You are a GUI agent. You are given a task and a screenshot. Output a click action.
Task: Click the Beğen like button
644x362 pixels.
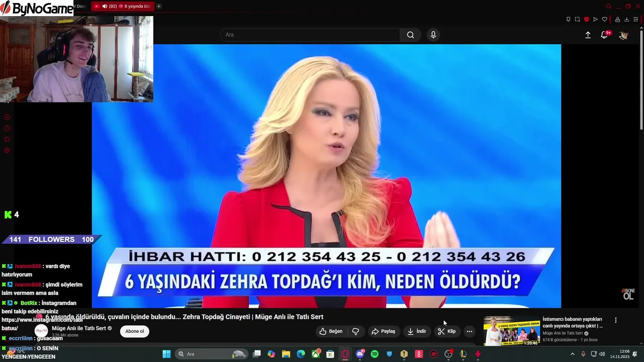tap(331, 331)
